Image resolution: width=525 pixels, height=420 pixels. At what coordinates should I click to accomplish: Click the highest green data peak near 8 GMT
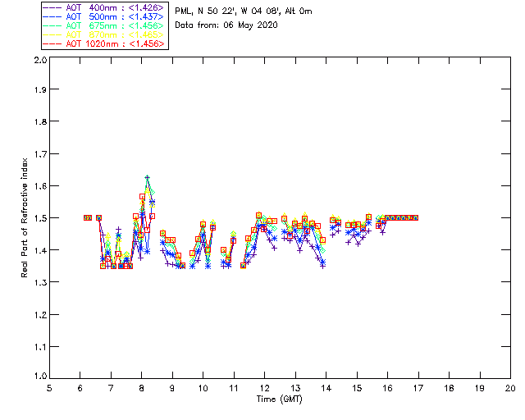[x=148, y=178]
